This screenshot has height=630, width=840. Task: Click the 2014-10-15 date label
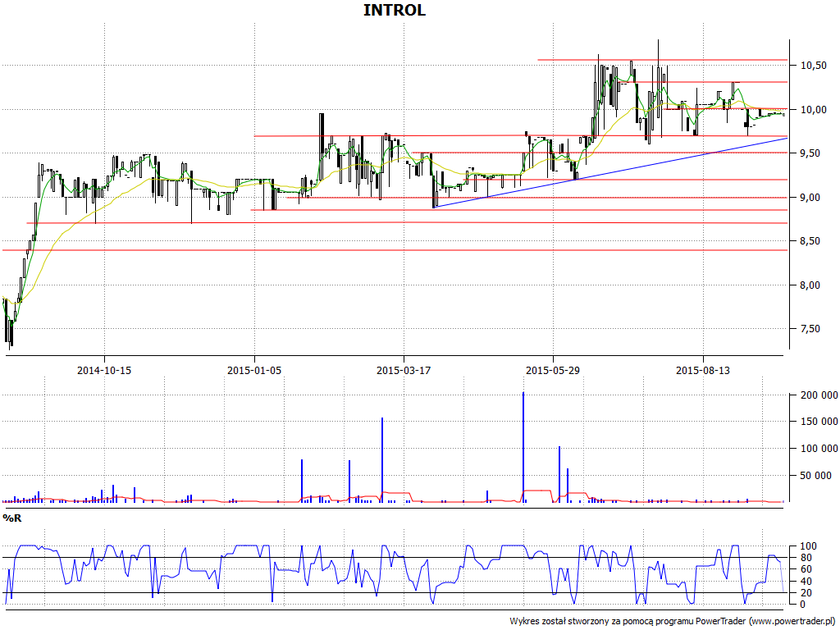coord(104,370)
